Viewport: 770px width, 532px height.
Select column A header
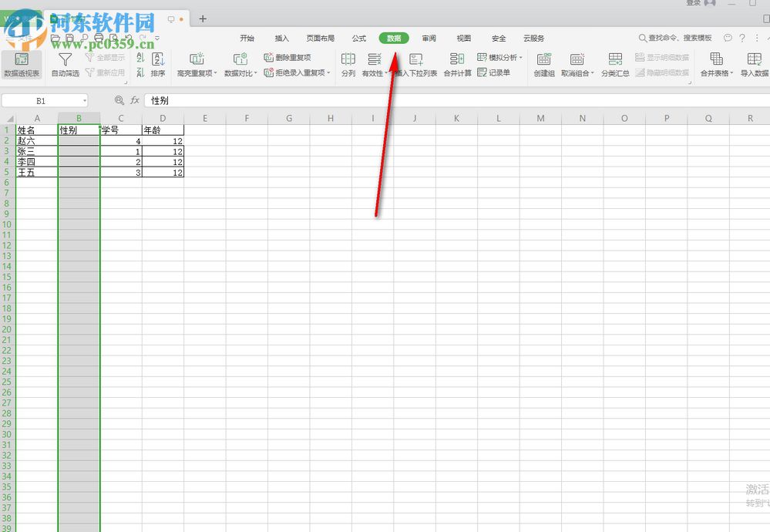click(37, 119)
